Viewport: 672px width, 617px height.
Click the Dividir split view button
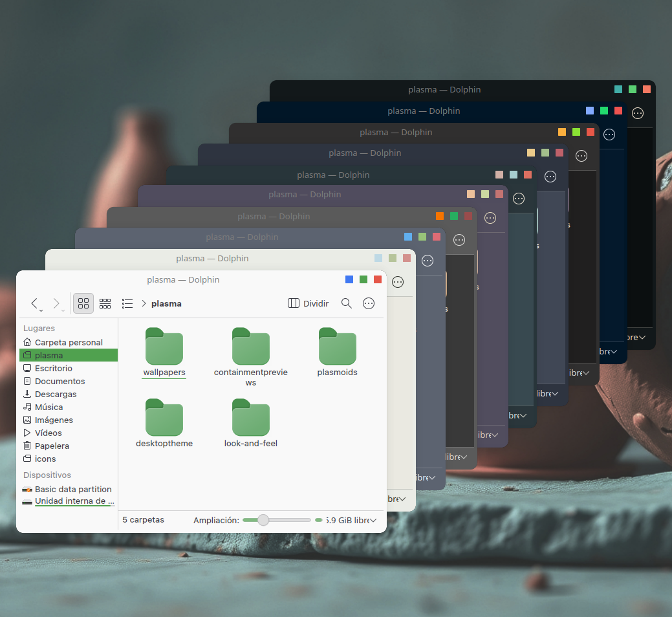(x=308, y=303)
